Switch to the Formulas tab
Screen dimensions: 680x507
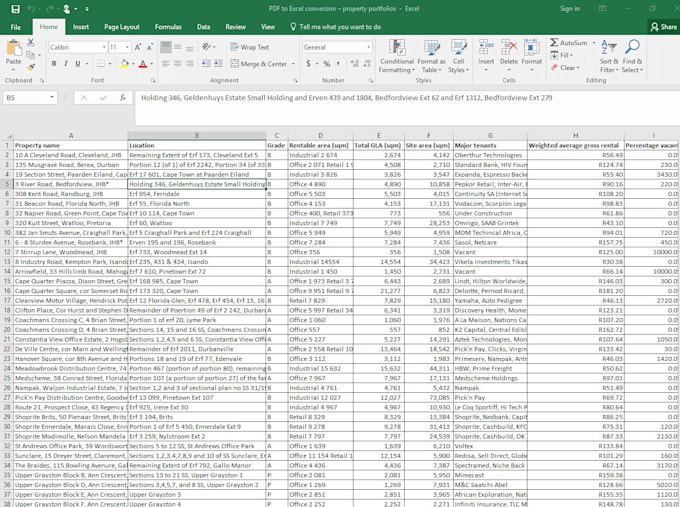pyautogui.click(x=168, y=27)
